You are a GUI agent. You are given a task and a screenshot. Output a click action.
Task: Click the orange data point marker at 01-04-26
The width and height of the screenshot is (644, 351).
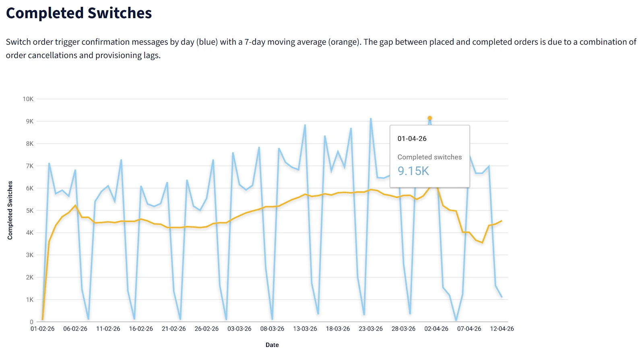[x=429, y=118]
